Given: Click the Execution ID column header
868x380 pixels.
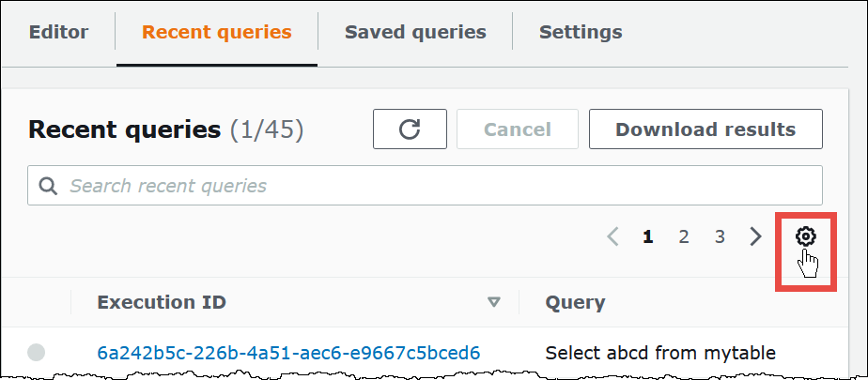Looking at the screenshot, I should [161, 302].
